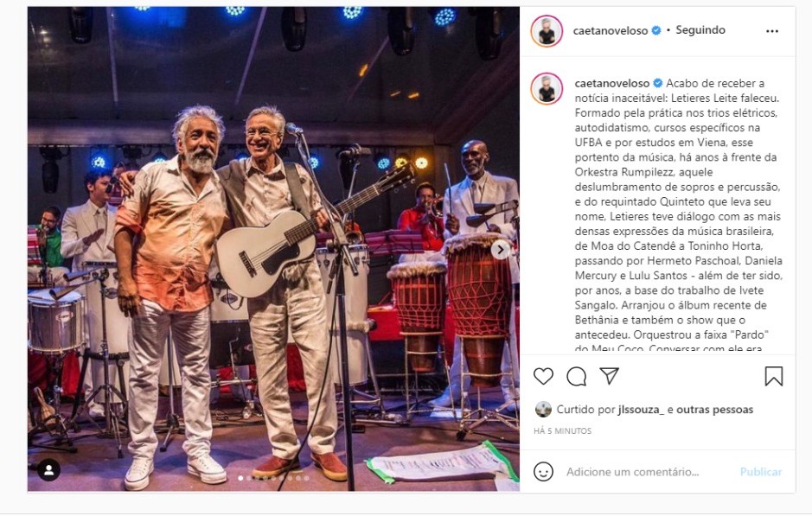Click the small avatar beside 'Curtido por'
The width and height of the screenshot is (812, 516).
tap(543, 410)
